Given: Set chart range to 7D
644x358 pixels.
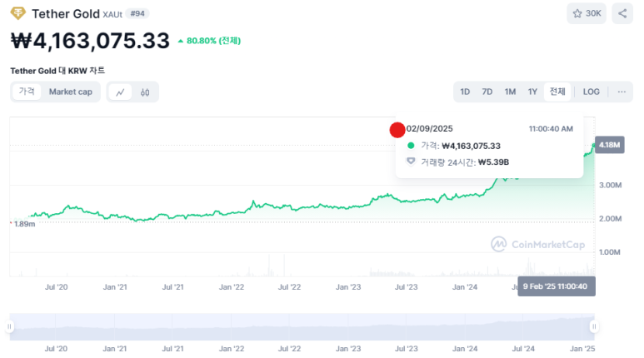Looking at the screenshot, I should click(x=487, y=92).
